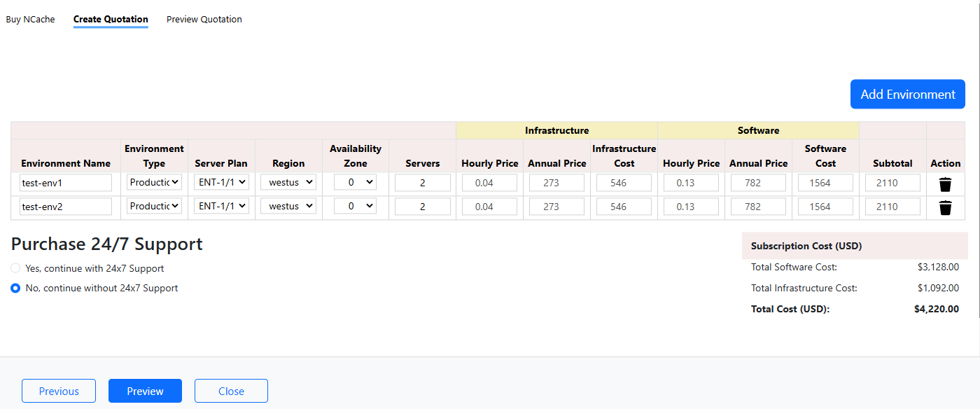Viewport: 980px width, 409px height.
Task: Click the Servers field for test-env2
Action: (423, 206)
